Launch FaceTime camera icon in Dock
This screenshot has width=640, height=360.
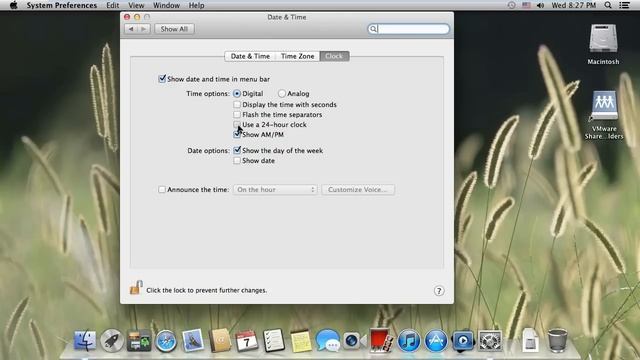point(353,340)
